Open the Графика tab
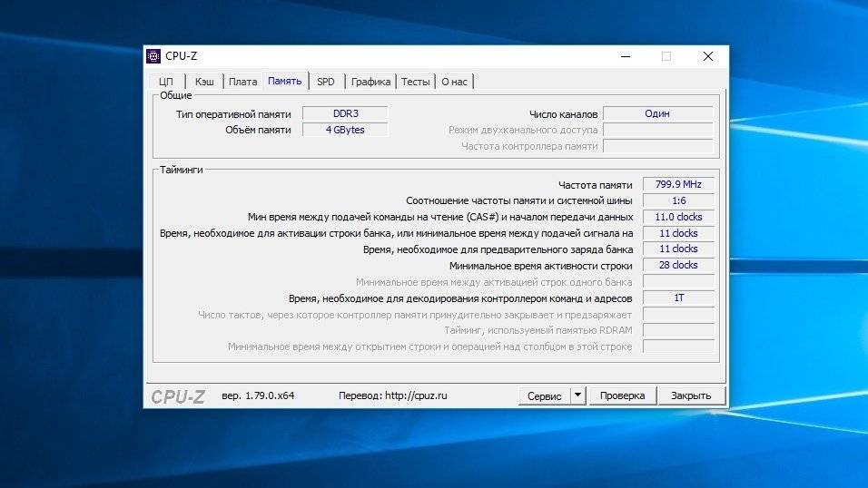 [370, 82]
